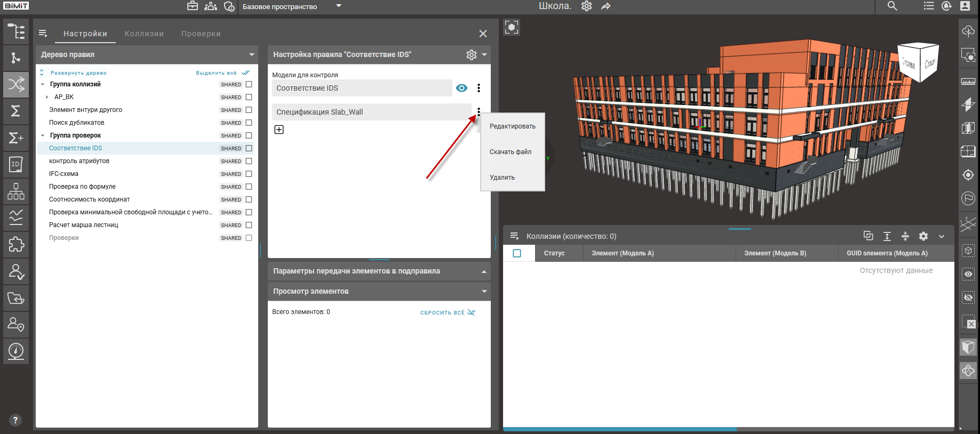The width and height of the screenshot is (980, 434).
Task: Open the 2D document sidebar tool
Action: pos(16,164)
